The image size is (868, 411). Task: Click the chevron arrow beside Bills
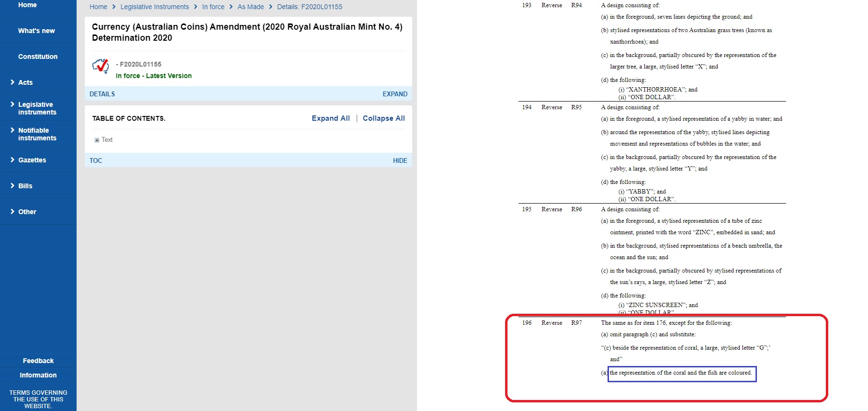(x=12, y=186)
